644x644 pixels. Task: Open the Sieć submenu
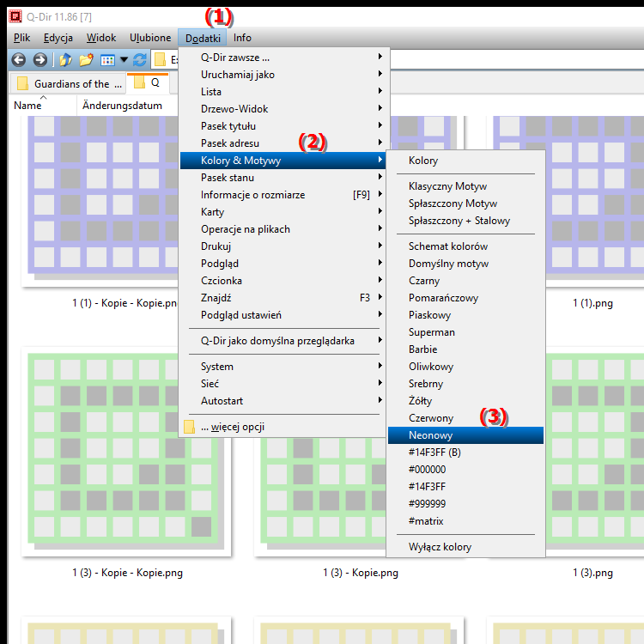point(283,384)
